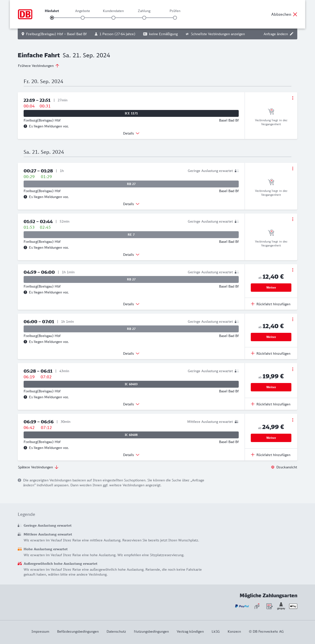This screenshot has width=315, height=644.
Task: Click the Schnellste Verbindungen anzeigen option
Action: (215, 34)
